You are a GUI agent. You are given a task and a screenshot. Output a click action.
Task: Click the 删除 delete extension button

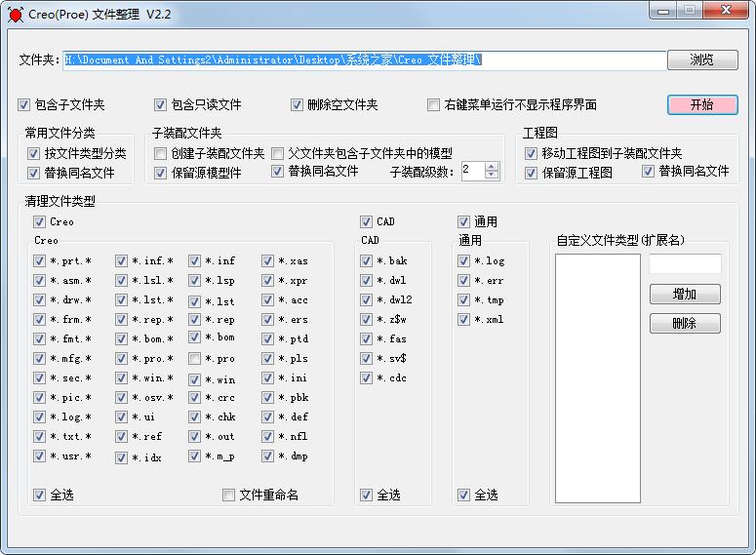pos(685,323)
